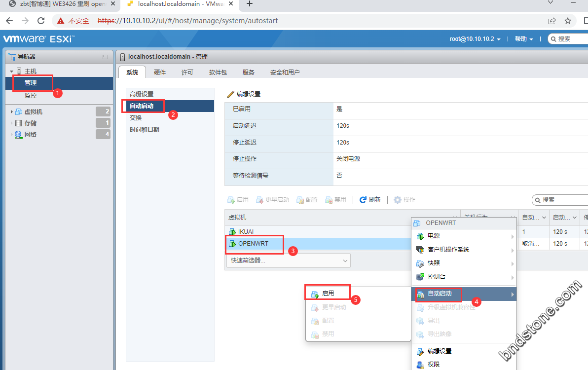Choose 启用 in autostart submenu
The width and height of the screenshot is (588, 370).
click(358, 294)
